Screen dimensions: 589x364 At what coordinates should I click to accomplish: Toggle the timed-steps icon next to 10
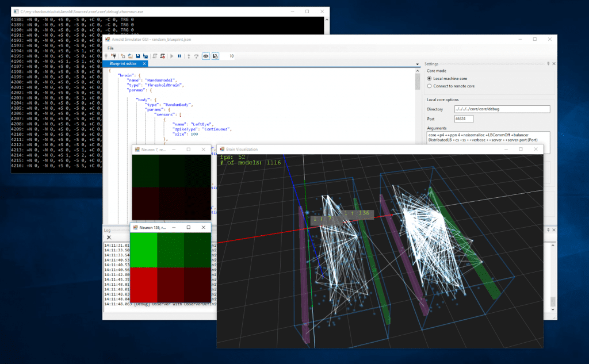point(215,56)
